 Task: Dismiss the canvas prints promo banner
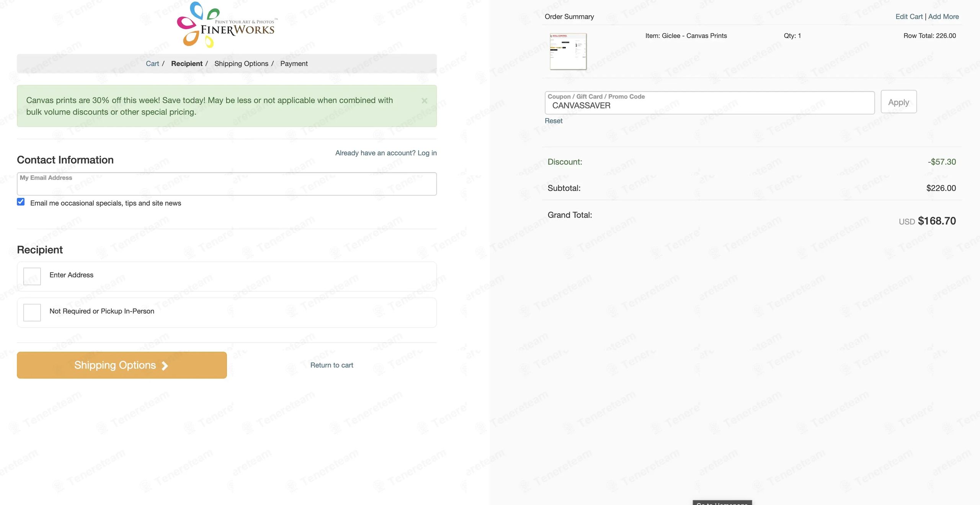tap(424, 101)
